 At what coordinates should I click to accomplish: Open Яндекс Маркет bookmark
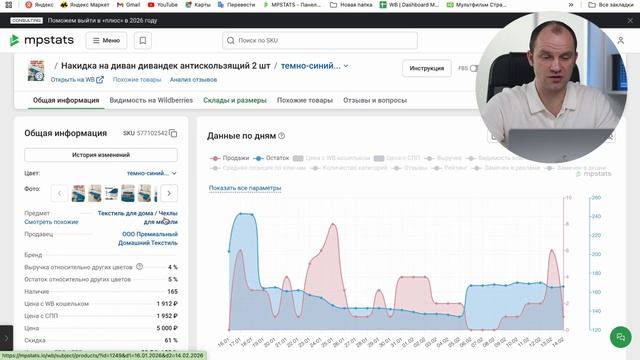pyautogui.click(x=85, y=5)
